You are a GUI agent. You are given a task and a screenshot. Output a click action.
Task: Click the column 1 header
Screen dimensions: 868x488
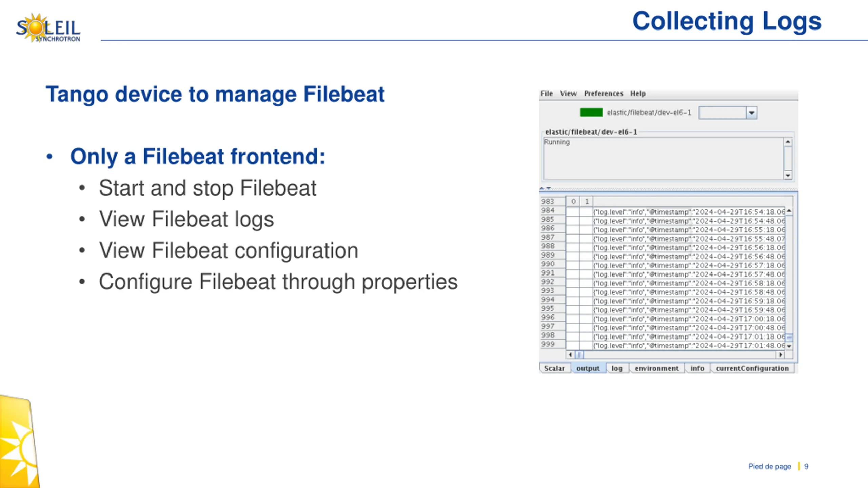click(587, 202)
